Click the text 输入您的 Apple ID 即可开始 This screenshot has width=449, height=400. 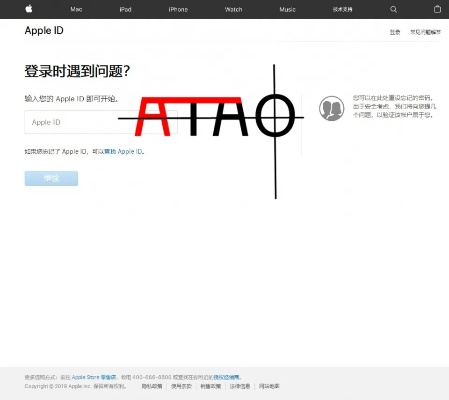pos(72,99)
